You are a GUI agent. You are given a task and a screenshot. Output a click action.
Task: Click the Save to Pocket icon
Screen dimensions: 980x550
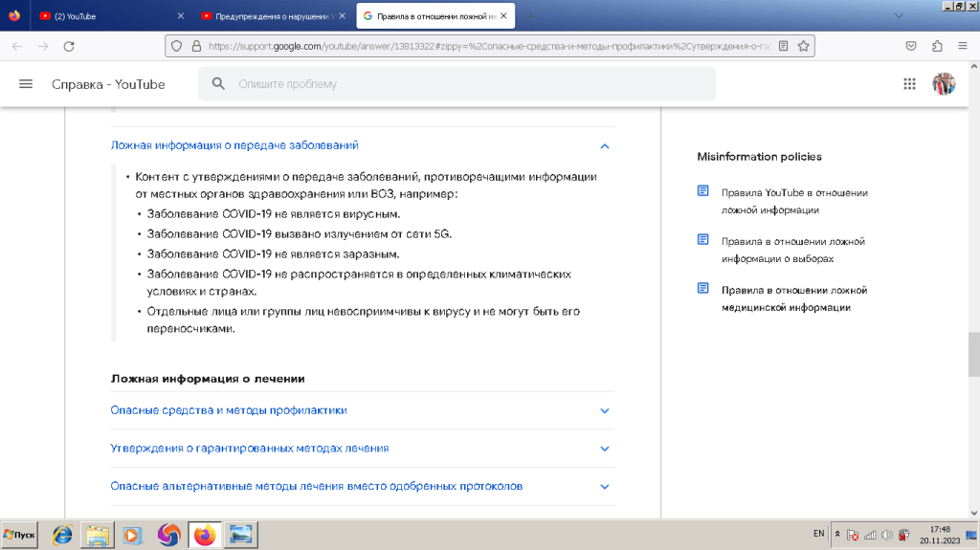pyautogui.click(x=912, y=46)
